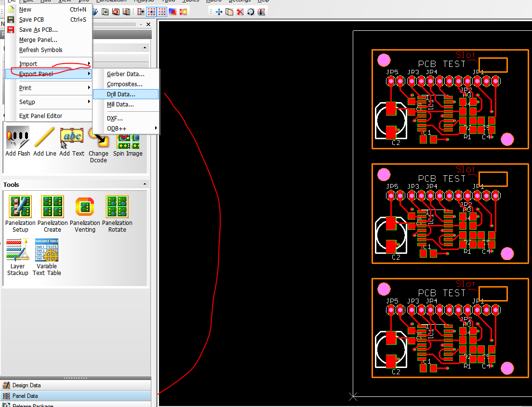
Task: Open the side pane position dropdown arrow
Action: (x=141, y=25)
